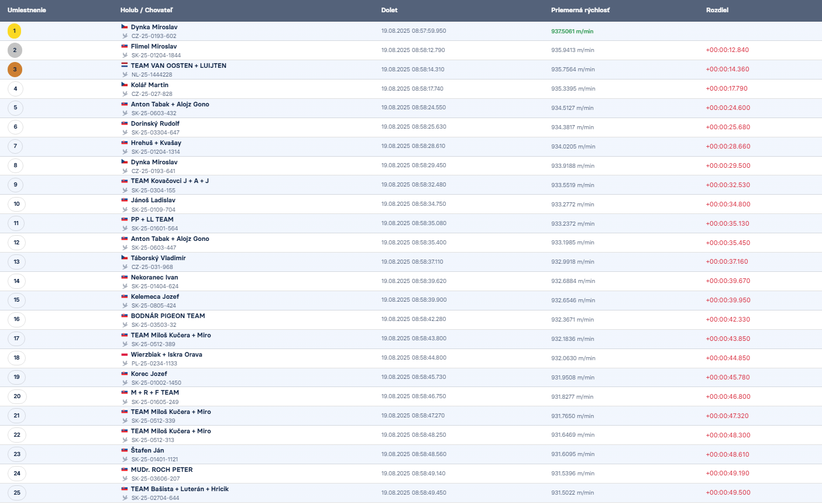Open breeder Flimel Miroslav's entry
822x504 pixels.
pos(154,47)
